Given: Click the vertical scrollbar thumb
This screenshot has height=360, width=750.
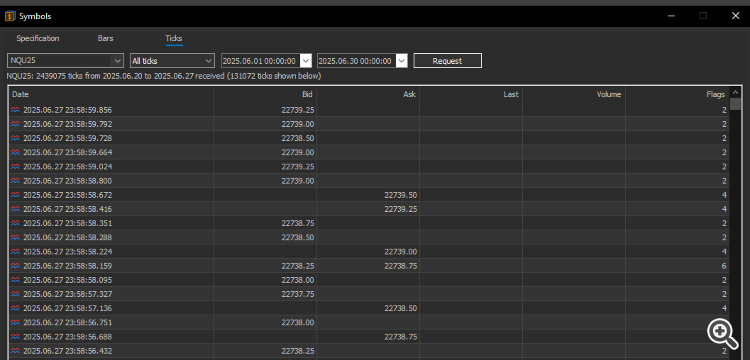Looking at the screenshot, I should pos(735,104).
